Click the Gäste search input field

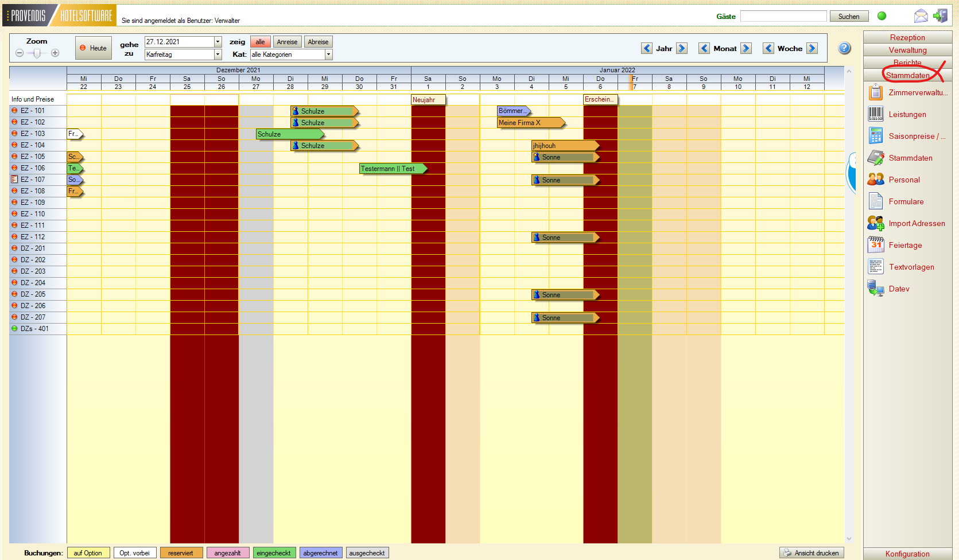click(x=783, y=16)
